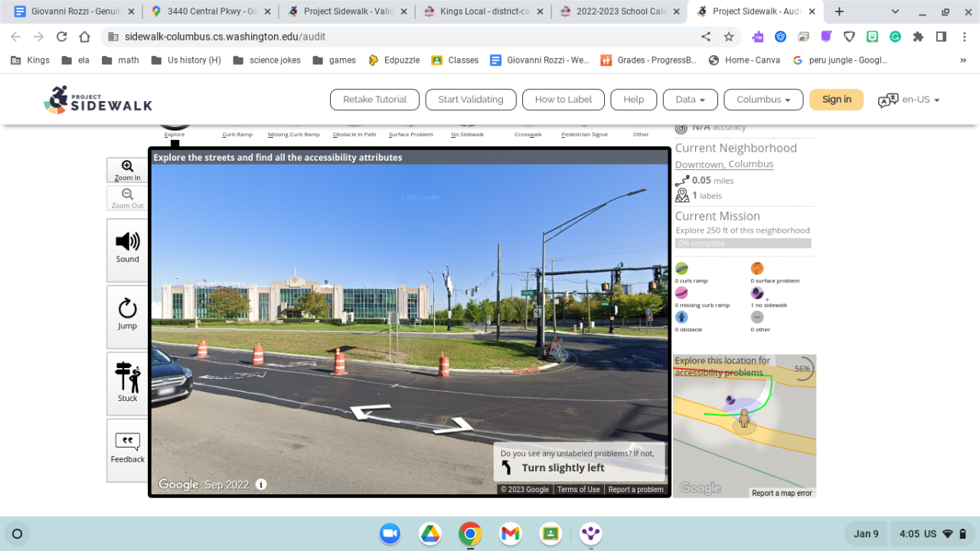Click the Street View info icon beside Sep 2022
Screen dimensions: 980x551
click(x=261, y=484)
